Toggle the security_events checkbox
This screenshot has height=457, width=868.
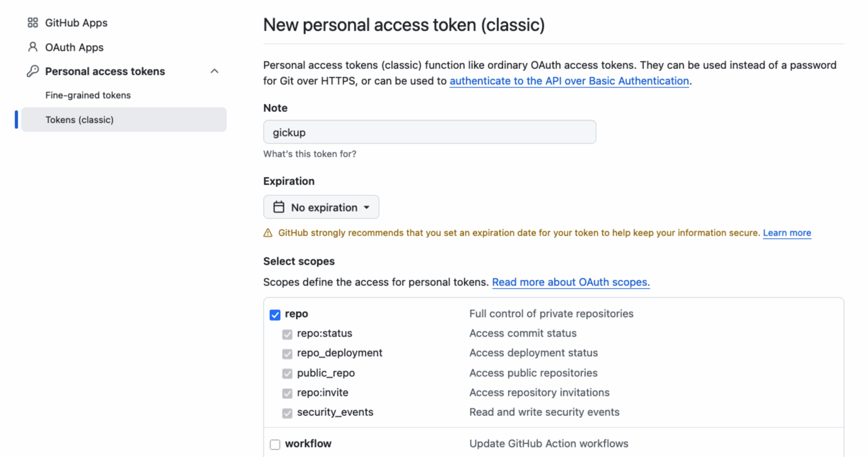click(x=287, y=413)
